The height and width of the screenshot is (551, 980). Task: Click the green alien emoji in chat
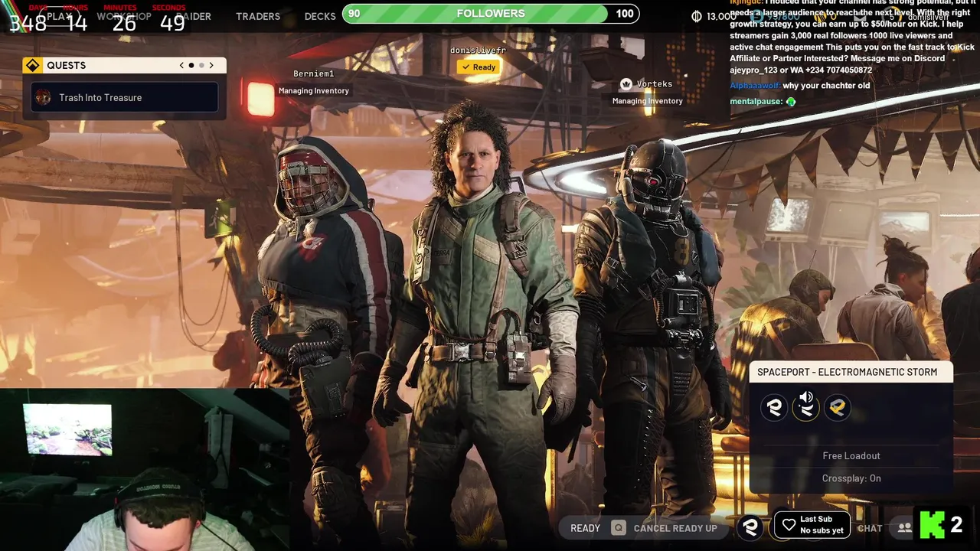tap(791, 101)
